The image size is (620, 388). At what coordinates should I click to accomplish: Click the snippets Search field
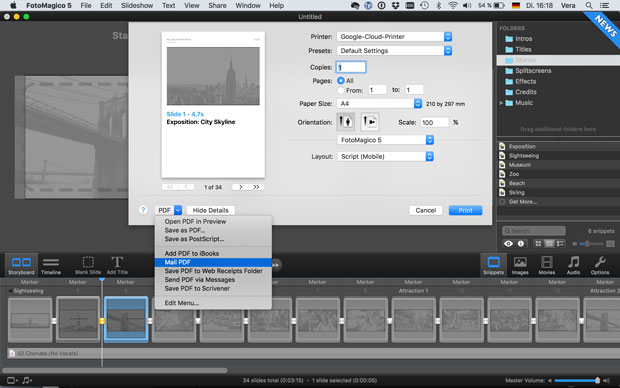pos(533,231)
